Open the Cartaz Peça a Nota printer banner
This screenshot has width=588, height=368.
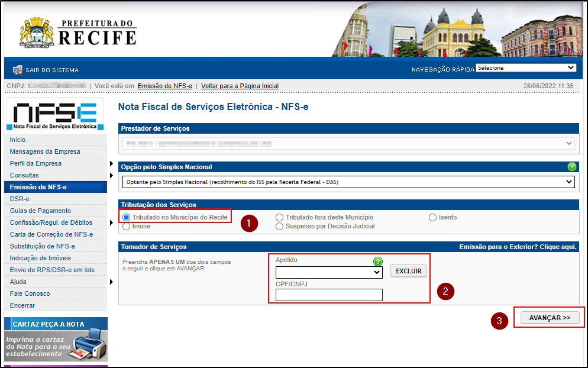click(x=56, y=340)
